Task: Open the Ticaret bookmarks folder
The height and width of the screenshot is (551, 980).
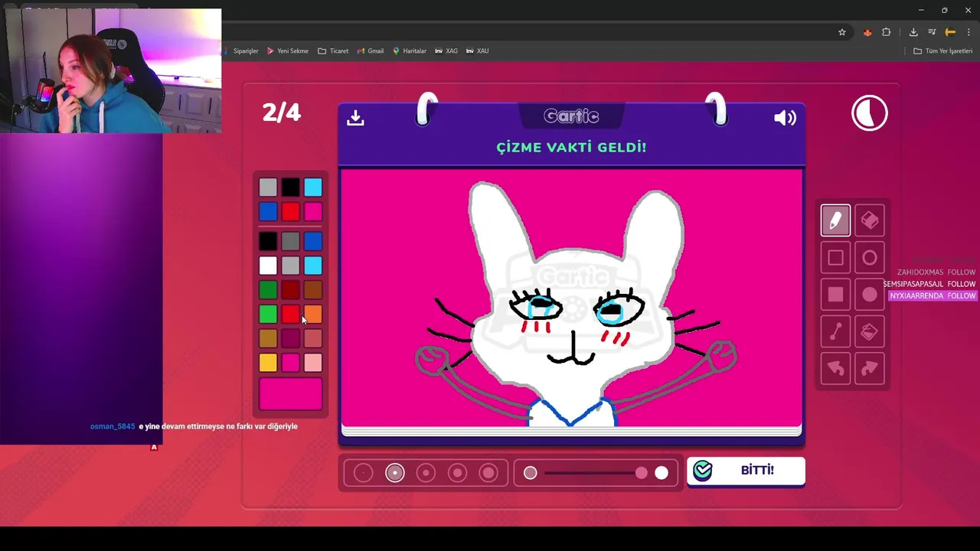Action: (x=333, y=51)
